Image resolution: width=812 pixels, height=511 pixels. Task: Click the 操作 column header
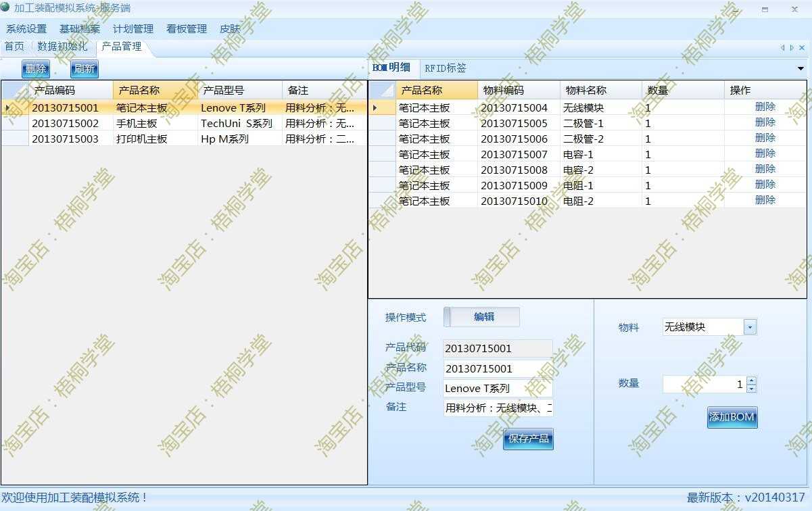pyautogui.click(x=765, y=90)
